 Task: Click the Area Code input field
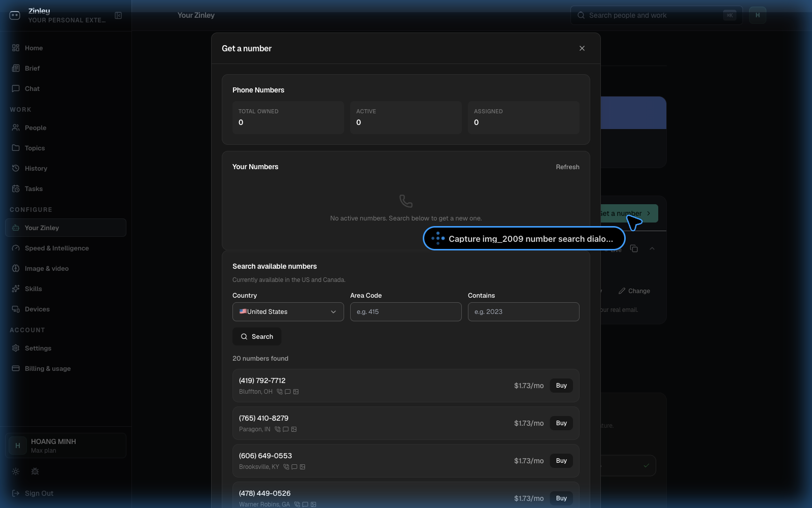[x=406, y=312]
